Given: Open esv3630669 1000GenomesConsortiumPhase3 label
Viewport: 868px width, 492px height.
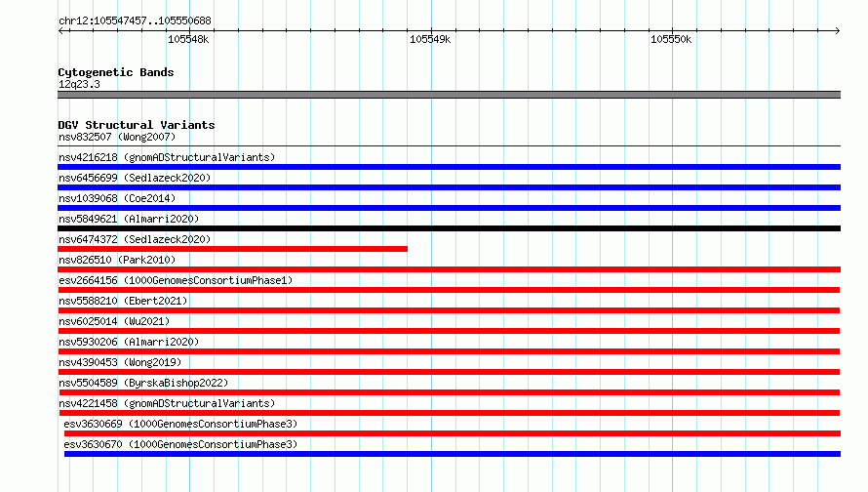Looking at the screenshot, I should 180,424.
